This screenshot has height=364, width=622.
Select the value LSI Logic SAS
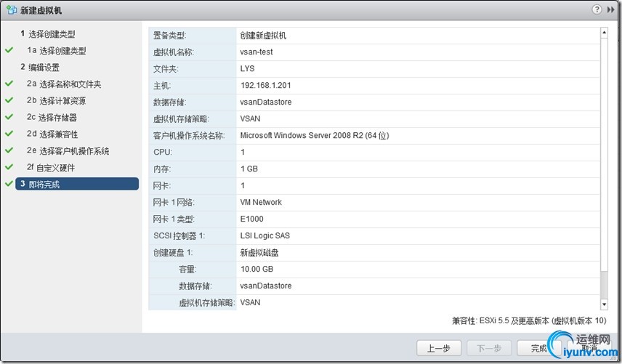[x=265, y=235]
